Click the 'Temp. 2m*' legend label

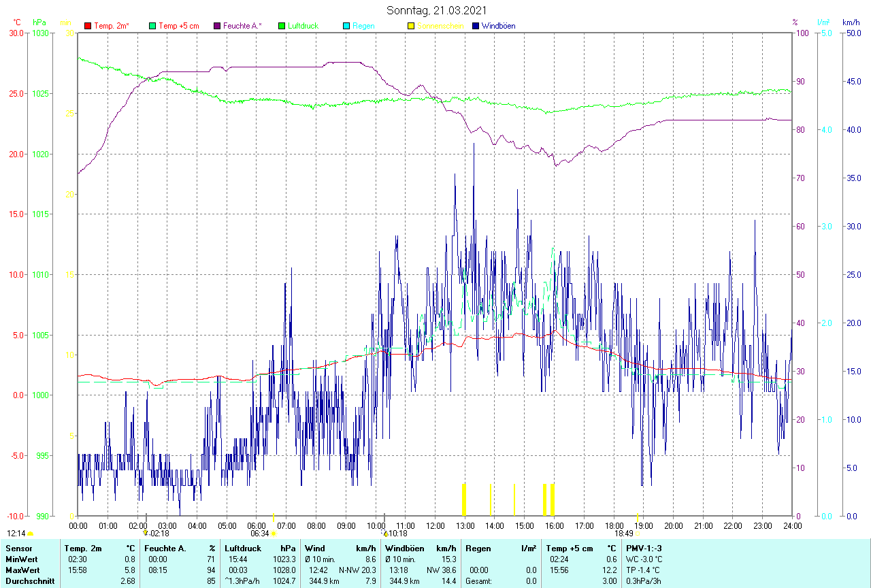112,27
